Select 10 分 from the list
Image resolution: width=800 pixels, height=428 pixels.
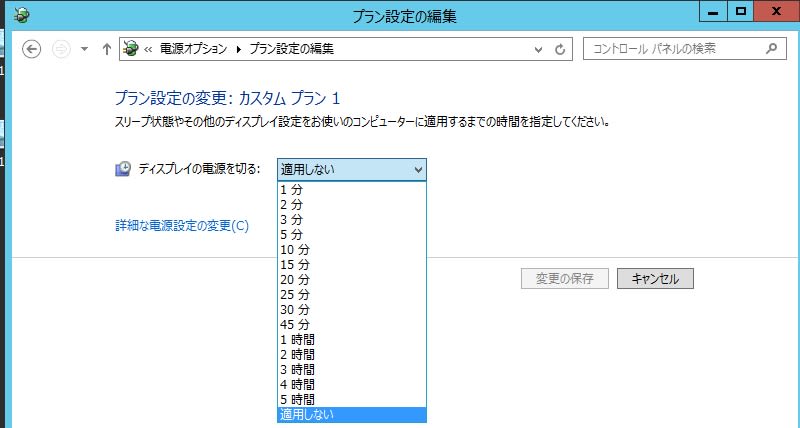[352, 250]
